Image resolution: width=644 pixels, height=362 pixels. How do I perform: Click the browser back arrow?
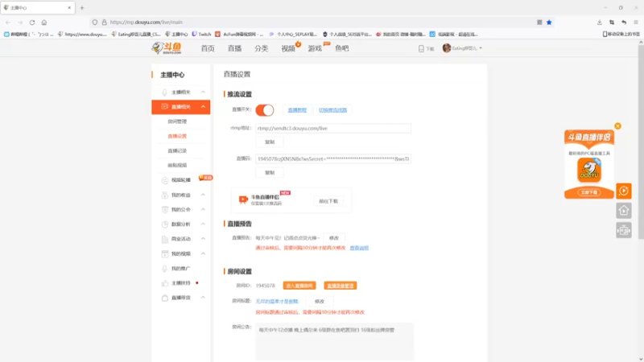8,23
